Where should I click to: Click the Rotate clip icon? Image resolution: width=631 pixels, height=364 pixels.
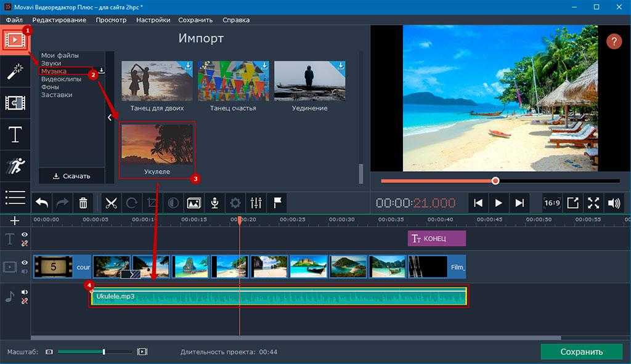pyautogui.click(x=132, y=203)
